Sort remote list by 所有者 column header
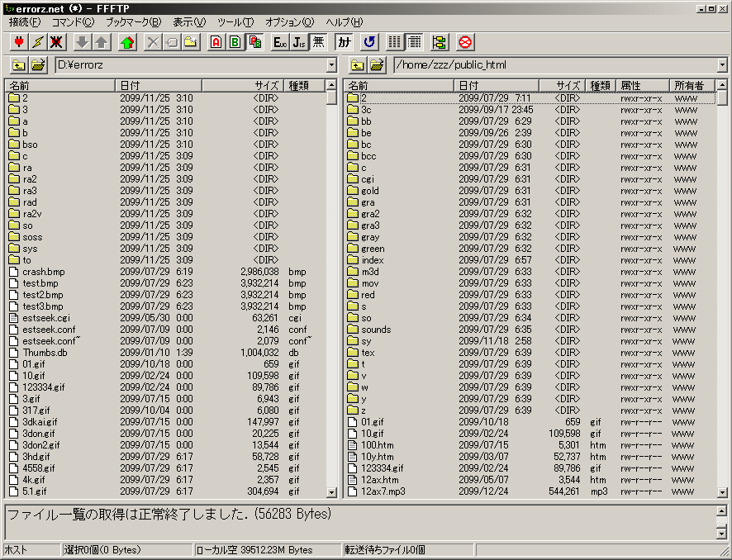The image size is (732, 560). point(691,85)
